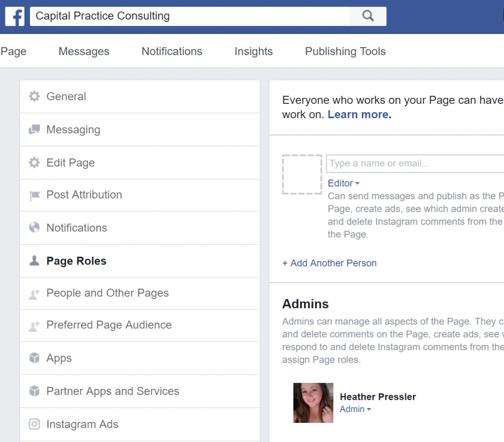Click the Post Attribution flag icon

34,195
